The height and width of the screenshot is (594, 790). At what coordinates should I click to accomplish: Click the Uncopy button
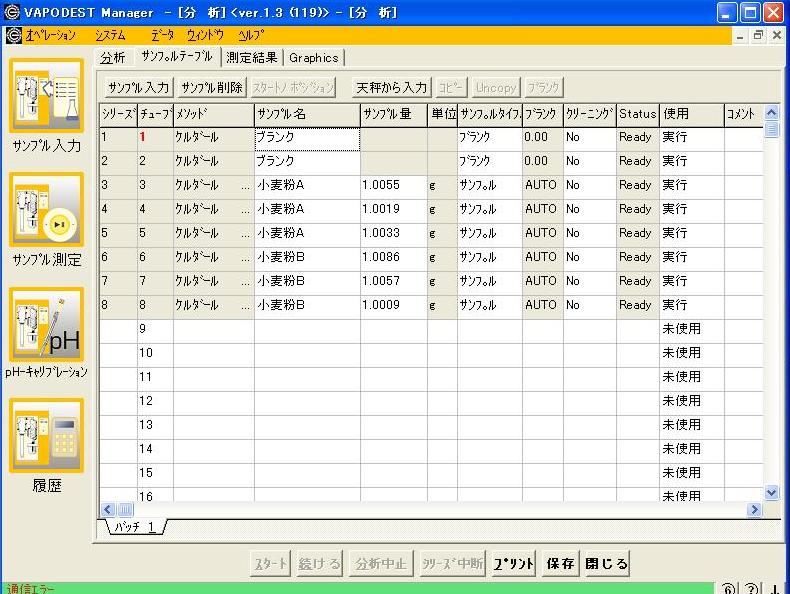pyautogui.click(x=496, y=88)
